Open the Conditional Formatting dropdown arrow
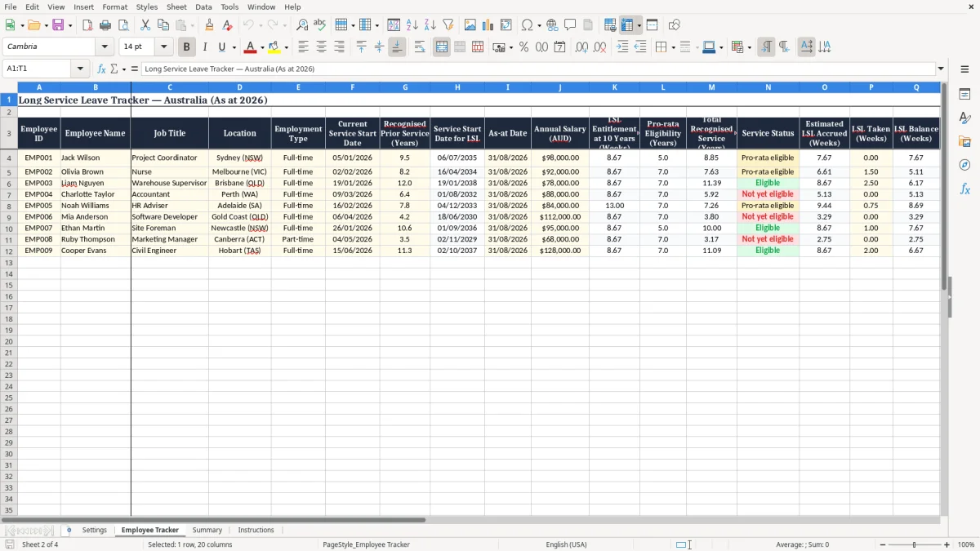Image resolution: width=980 pixels, height=551 pixels. (x=748, y=47)
